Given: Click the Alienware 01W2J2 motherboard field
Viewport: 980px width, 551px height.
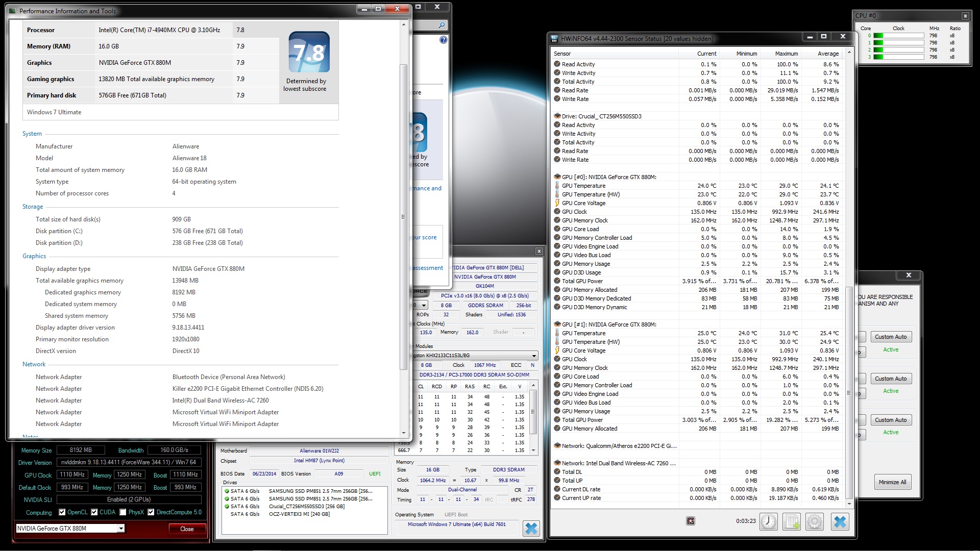Looking at the screenshot, I should point(319,451).
